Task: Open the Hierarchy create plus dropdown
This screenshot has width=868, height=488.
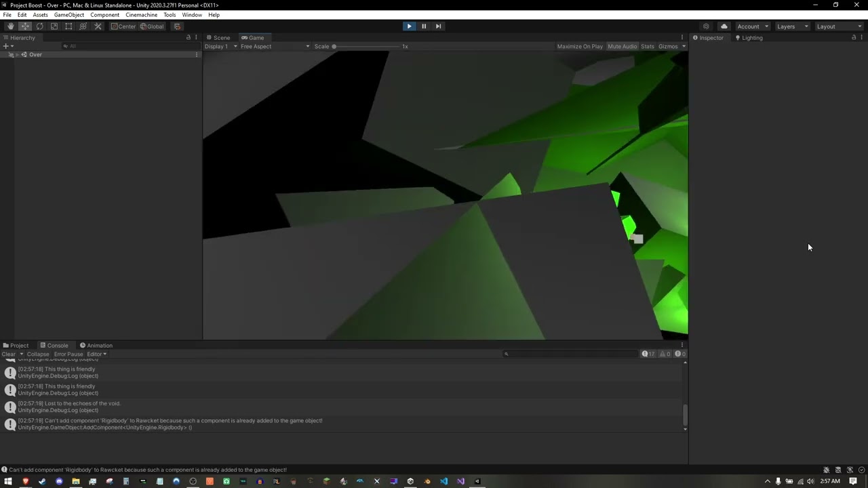Action: tap(7, 46)
